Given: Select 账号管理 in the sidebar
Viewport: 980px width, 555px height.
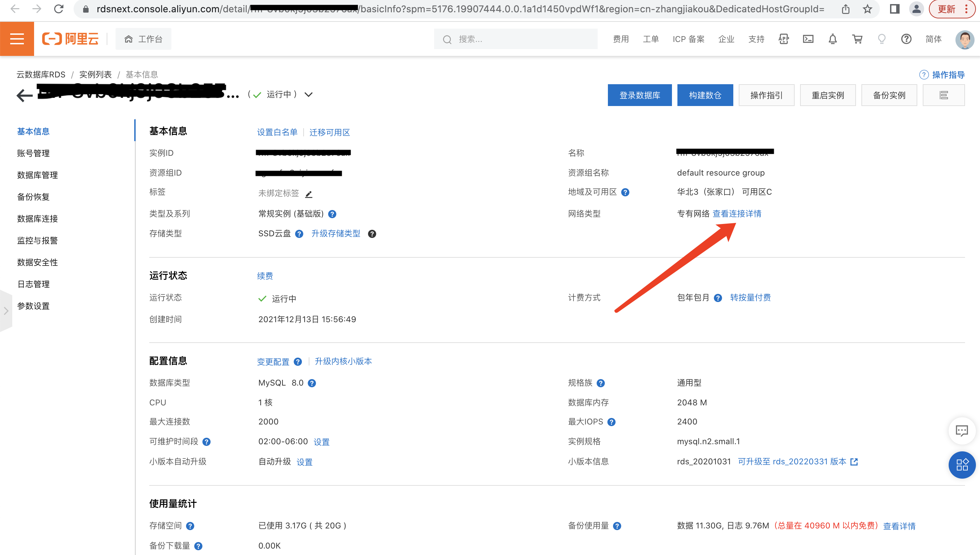Looking at the screenshot, I should 33,153.
